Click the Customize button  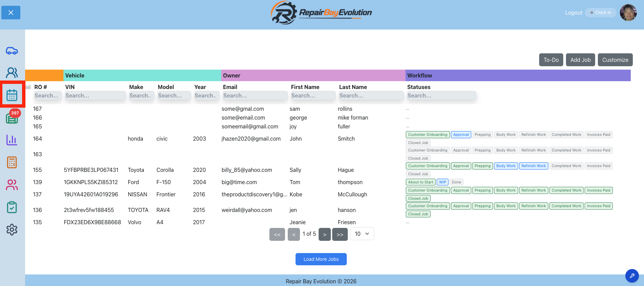click(615, 60)
